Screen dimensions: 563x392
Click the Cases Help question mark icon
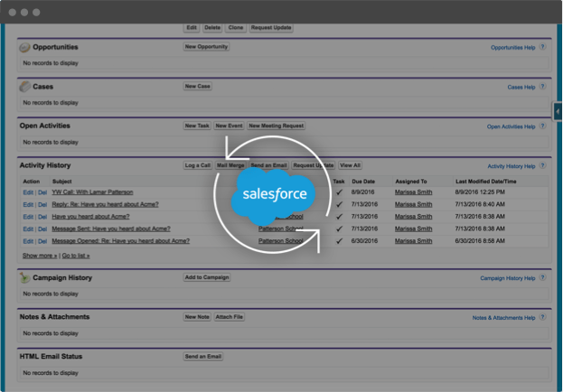pos(542,86)
